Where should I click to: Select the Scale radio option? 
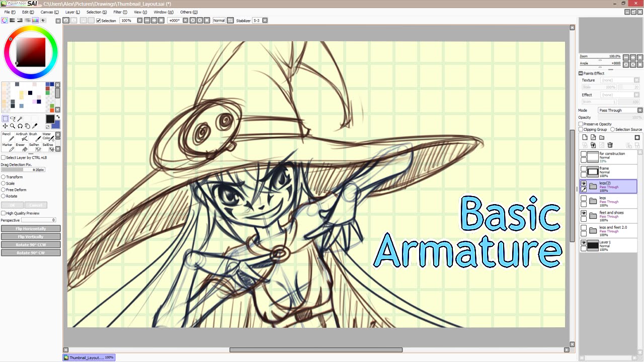(x=4, y=184)
